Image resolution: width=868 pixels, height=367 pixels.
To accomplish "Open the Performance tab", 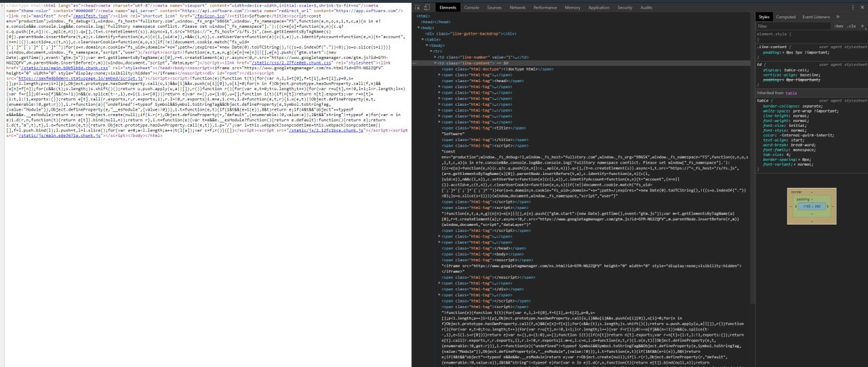I will (545, 7).
